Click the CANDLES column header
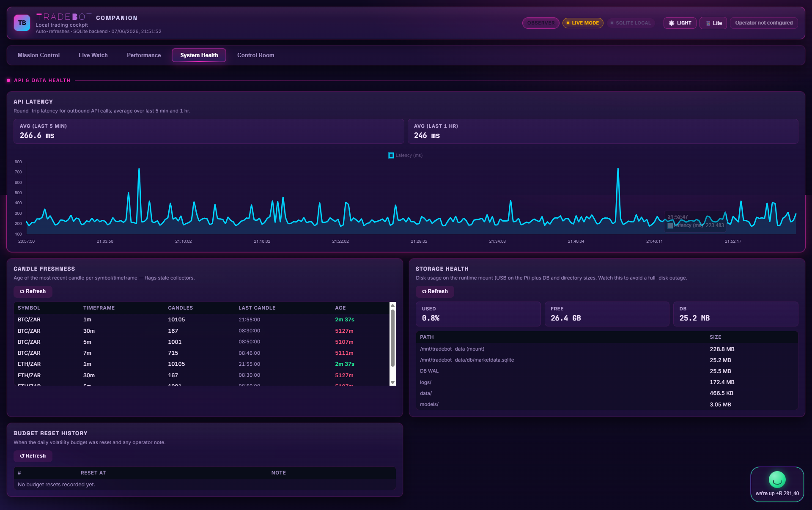The height and width of the screenshot is (510, 812). tap(180, 308)
